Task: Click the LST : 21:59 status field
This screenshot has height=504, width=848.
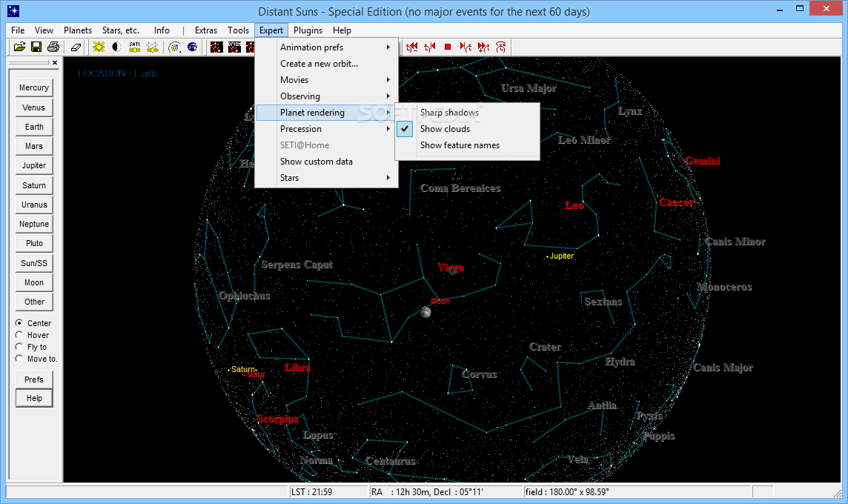Action: click(328, 491)
